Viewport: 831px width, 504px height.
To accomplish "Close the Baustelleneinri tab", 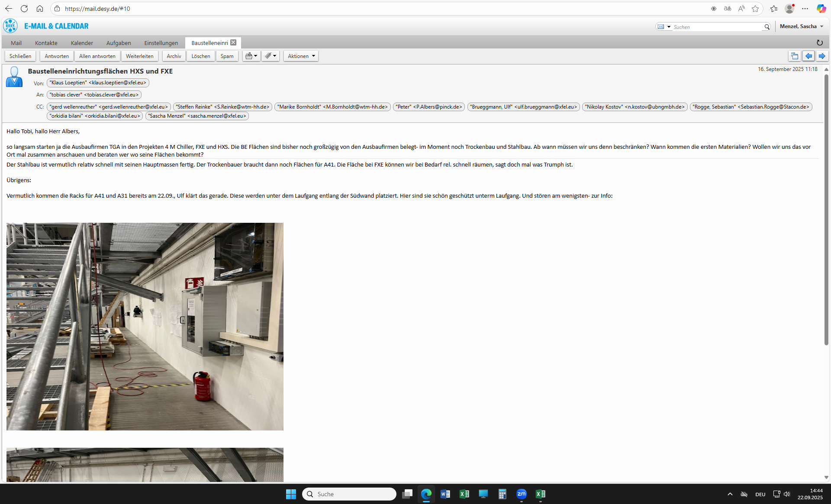I will click(233, 42).
